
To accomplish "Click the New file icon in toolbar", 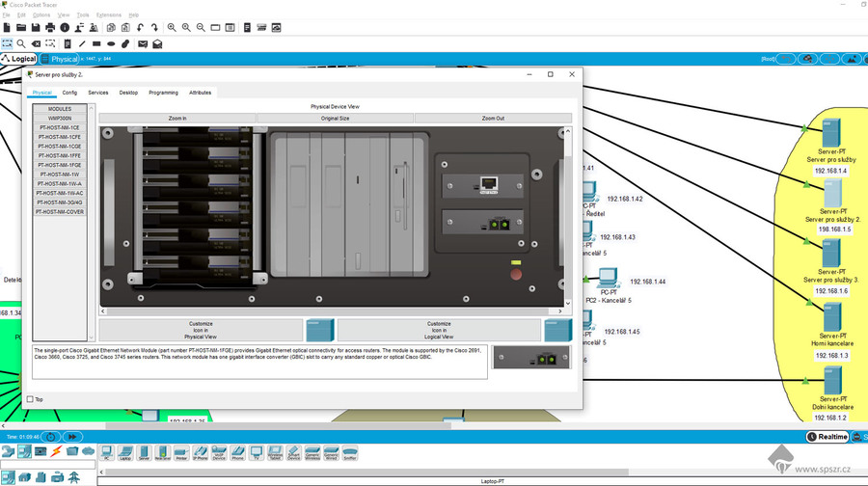I will coord(7,27).
